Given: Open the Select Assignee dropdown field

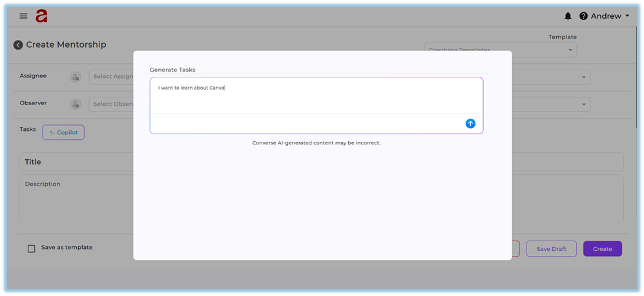Looking at the screenshot, I should pyautogui.click(x=111, y=77).
